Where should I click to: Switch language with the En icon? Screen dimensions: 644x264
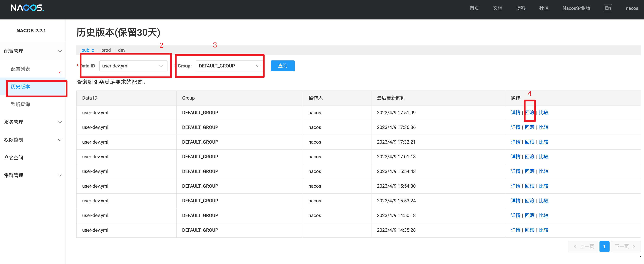point(608,8)
